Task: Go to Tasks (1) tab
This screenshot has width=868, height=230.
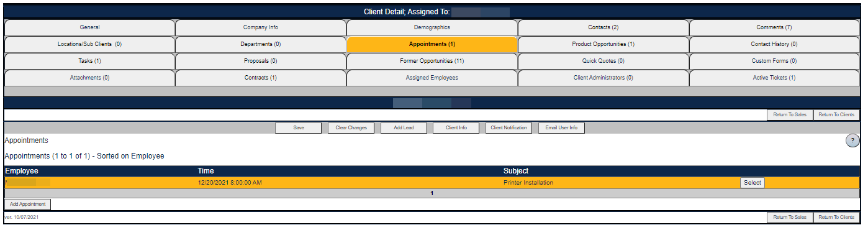Action: click(x=89, y=61)
